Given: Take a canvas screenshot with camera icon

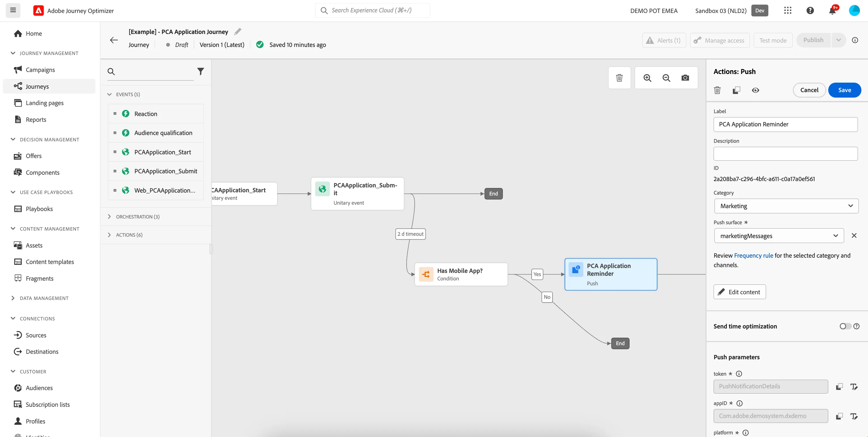Looking at the screenshot, I should point(685,78).
